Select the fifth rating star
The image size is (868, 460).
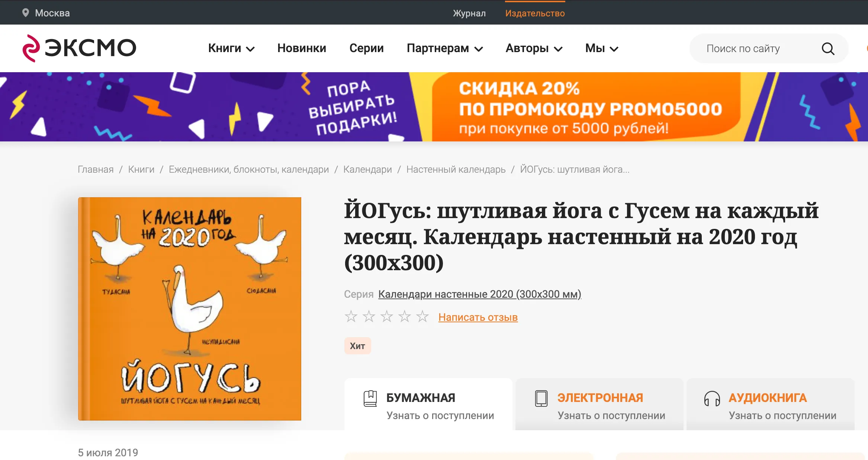pos(422,316)
